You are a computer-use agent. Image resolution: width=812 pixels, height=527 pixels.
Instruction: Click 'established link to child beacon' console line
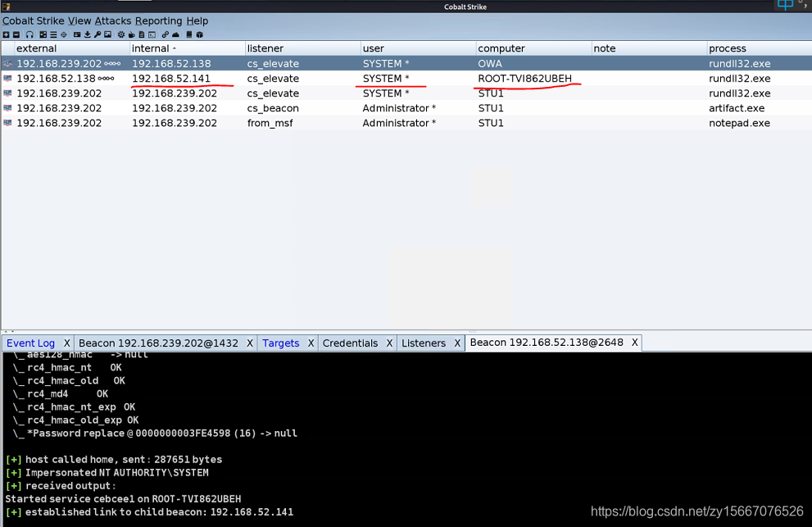[149, 512]
